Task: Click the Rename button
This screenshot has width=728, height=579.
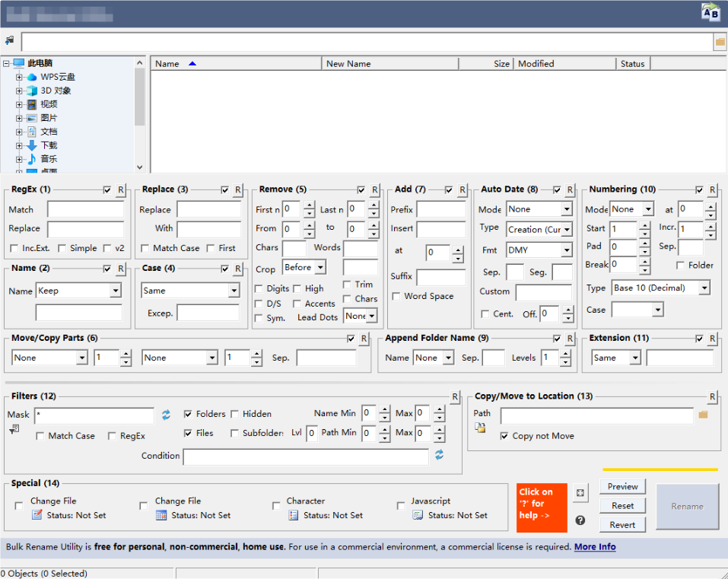Action: point(687,507)
